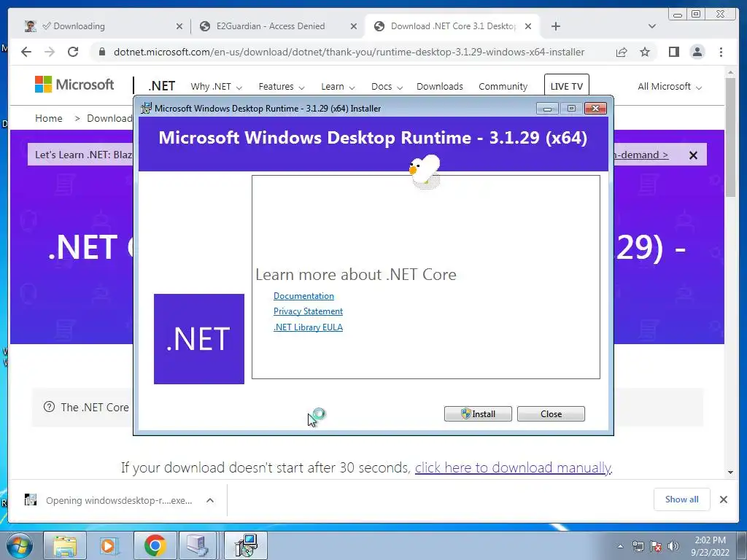Click the Close button in the installer dialog
Viewport: 747px width, 560px height.
tap(551, 414)
